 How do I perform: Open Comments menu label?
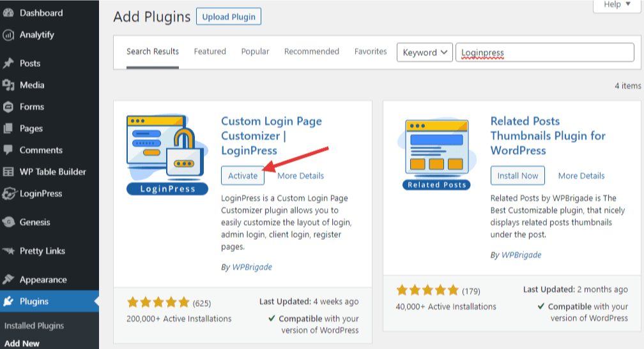[x=41, y=150]
